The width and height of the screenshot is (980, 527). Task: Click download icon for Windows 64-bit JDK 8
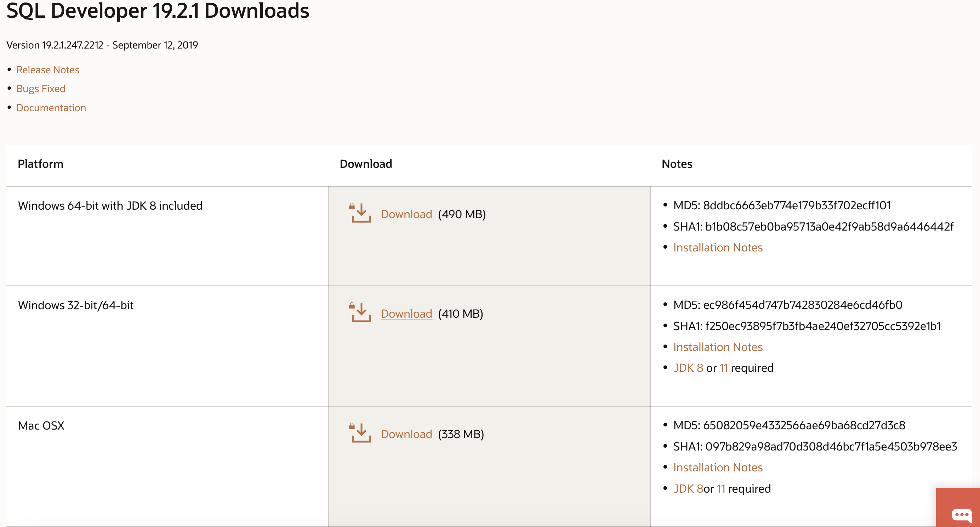click(360, 213)
